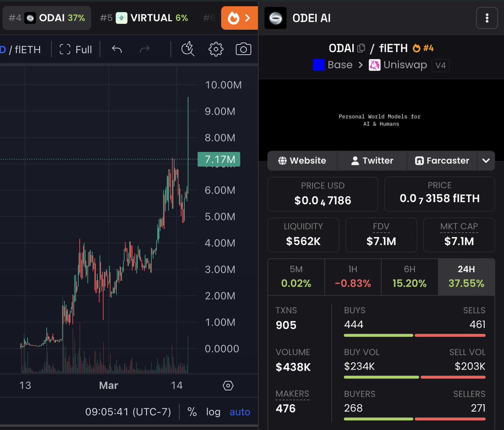Screen dimensions: 504x430
Task: Click the VOLUME value $438K
Action: (293, 367)
